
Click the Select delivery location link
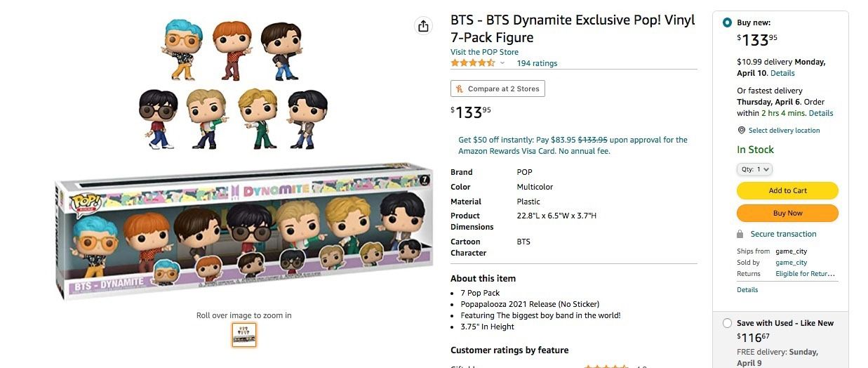click(x=784, y=131)
